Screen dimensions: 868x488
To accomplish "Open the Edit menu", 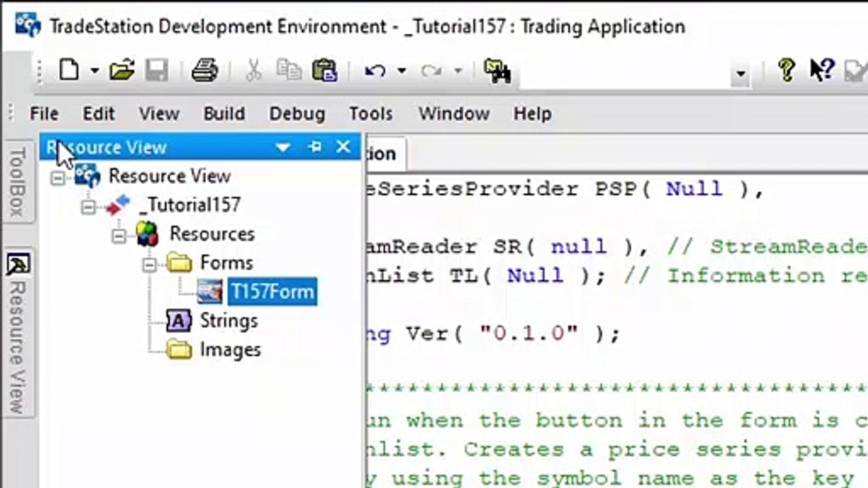I will 99,114.
